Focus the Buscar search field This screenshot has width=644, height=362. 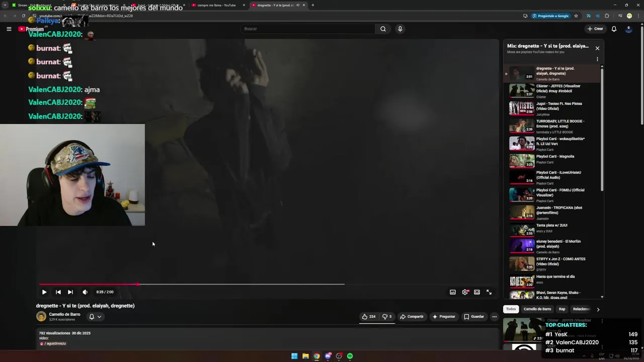pos(308,29)
